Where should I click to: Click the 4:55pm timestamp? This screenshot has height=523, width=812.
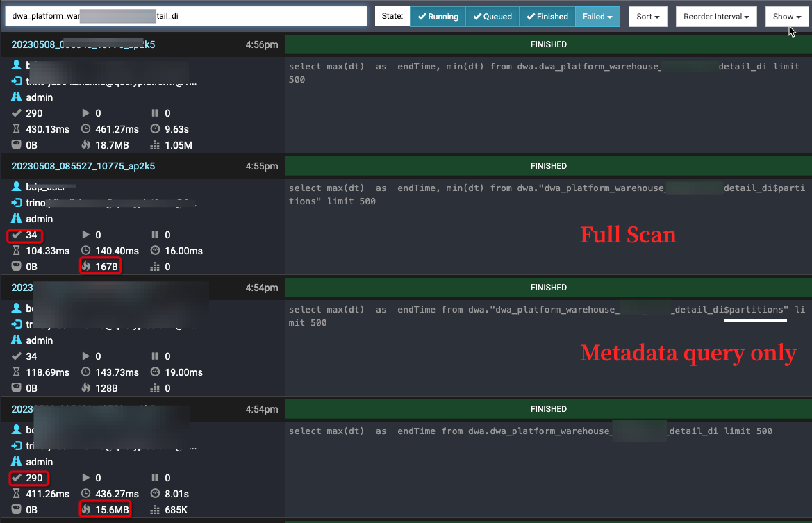pyautogui.click(x=261, y=166)
